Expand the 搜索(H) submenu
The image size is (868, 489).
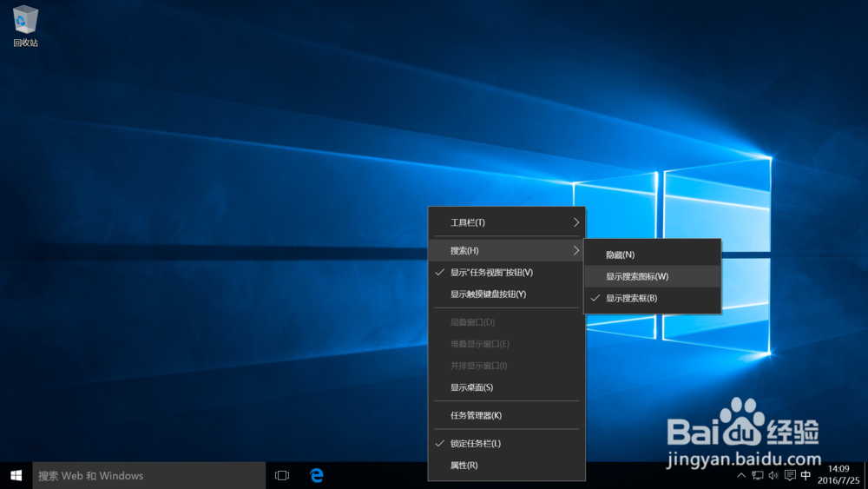point(507,250)
